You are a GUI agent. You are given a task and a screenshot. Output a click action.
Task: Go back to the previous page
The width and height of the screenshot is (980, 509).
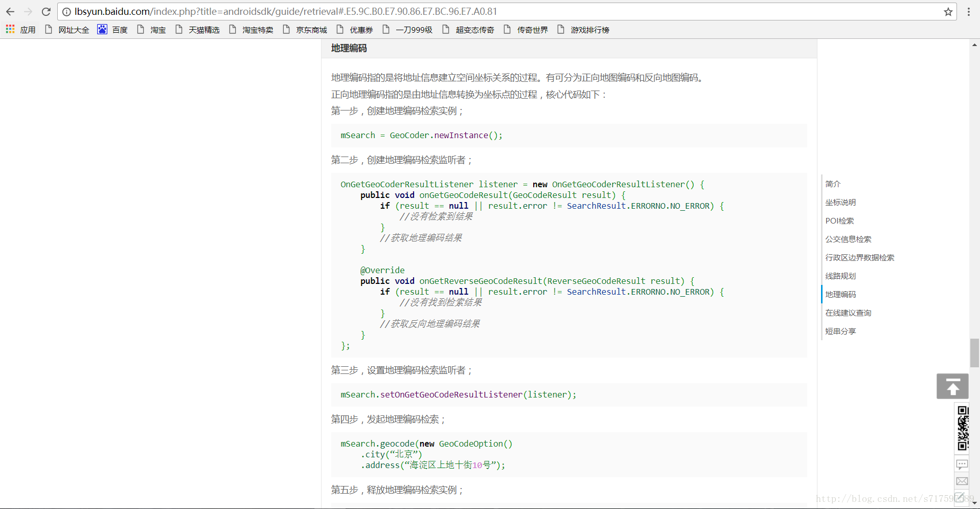[10, 11]
